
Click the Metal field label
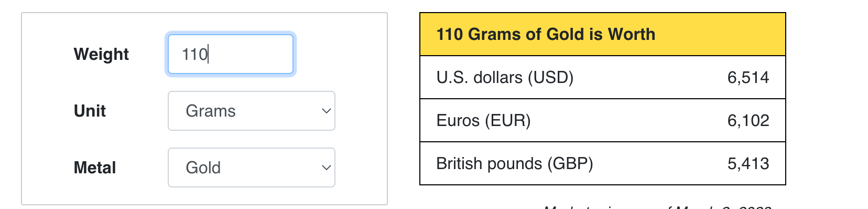(95, 168)
